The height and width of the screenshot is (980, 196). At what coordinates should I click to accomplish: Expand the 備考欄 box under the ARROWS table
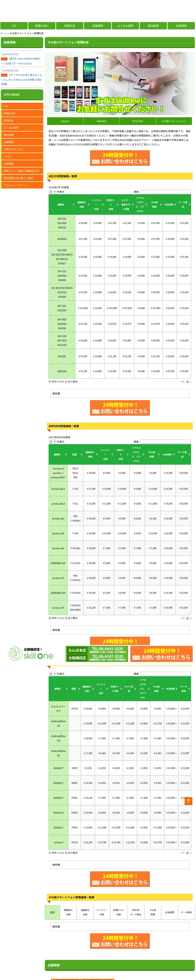[x=120, y=630]
